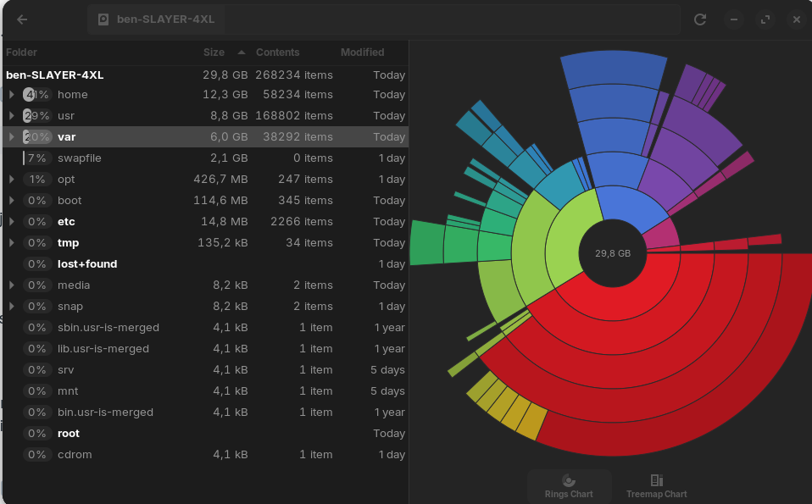Sort by Modified column header
Screen dimensions: 812x504
pos(362,53)
